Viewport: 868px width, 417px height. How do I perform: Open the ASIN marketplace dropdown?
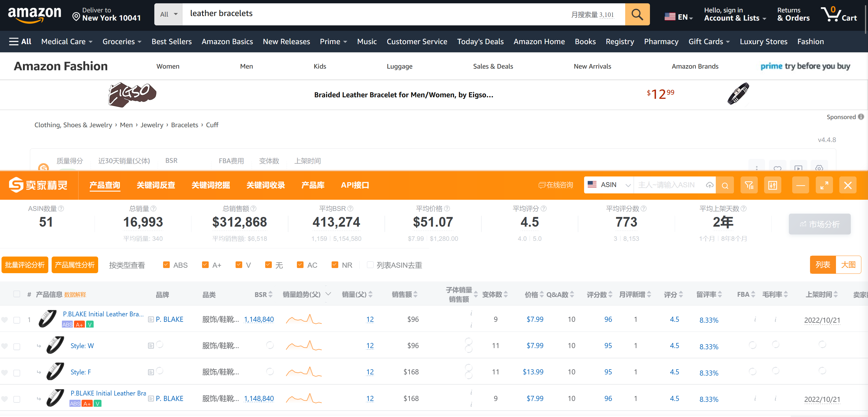point(609,185)
